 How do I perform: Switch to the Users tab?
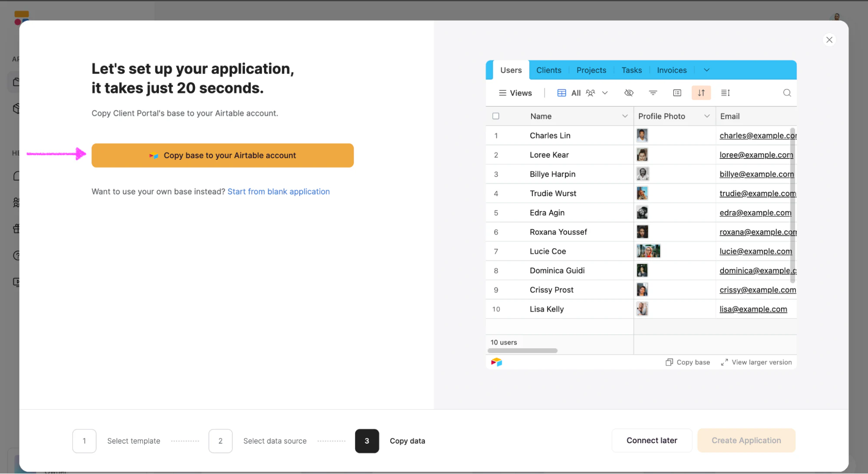[511, 70]
